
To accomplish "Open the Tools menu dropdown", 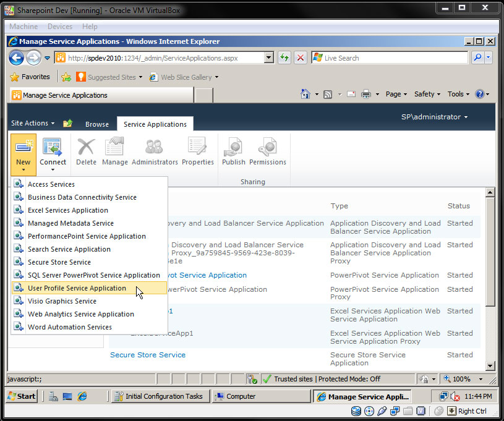I will (458, 94).
